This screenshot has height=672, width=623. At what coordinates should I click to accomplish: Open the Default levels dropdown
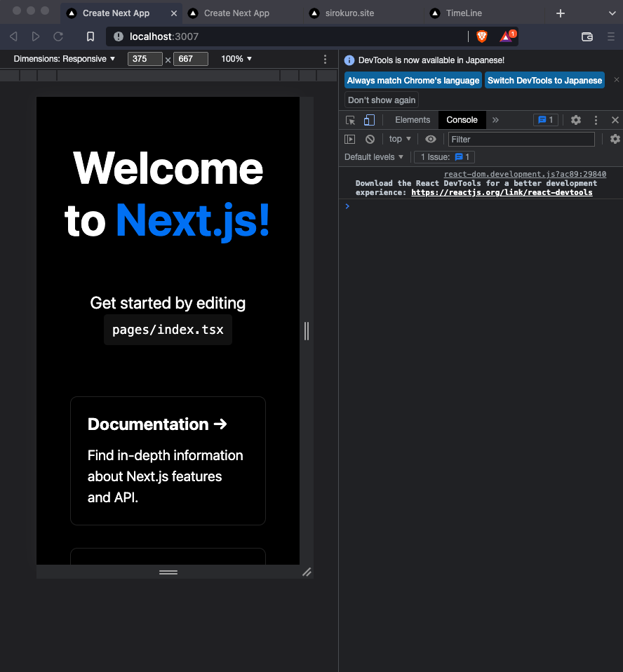click(374, 157)
